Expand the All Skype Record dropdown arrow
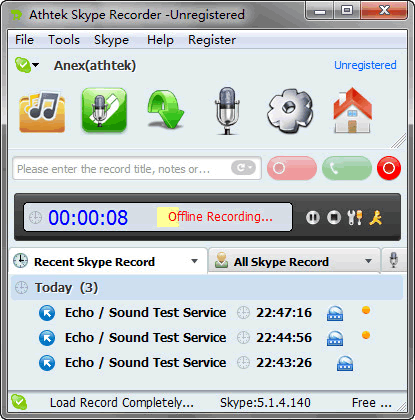Screen dimensions: 415x420 [x=368, y=261]
